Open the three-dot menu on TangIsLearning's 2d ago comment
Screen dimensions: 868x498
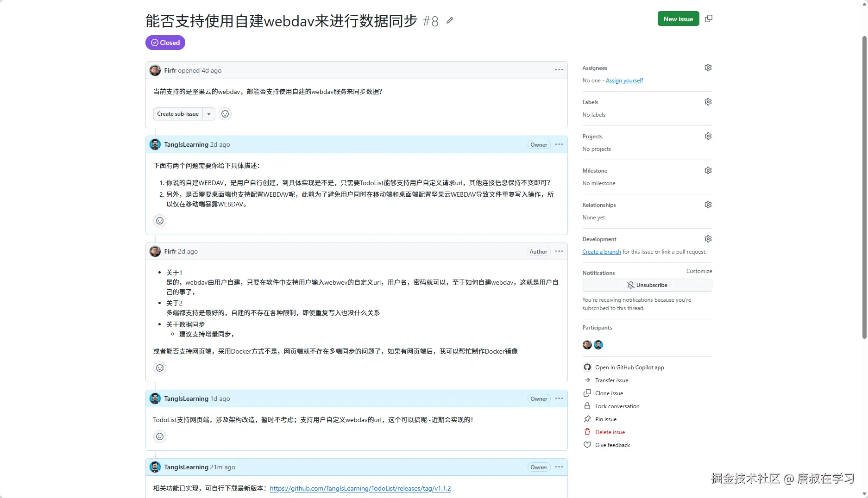559,144
